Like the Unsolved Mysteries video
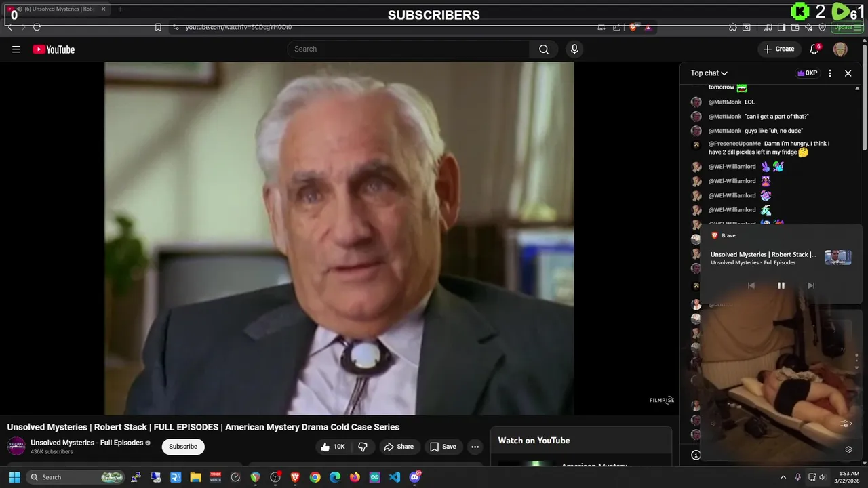This screenshot has height=488, width=868. pos(333,447)
